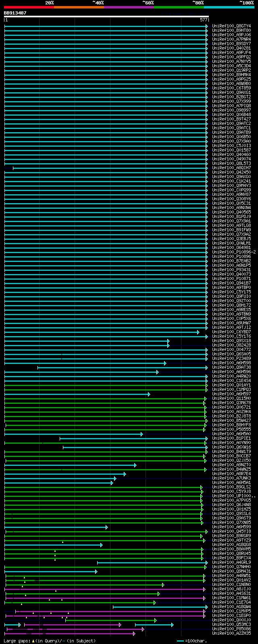Screen dimensions: 258x644
Task: Select label UniRef100_Q9ATB9
Action: pos(231,132)
